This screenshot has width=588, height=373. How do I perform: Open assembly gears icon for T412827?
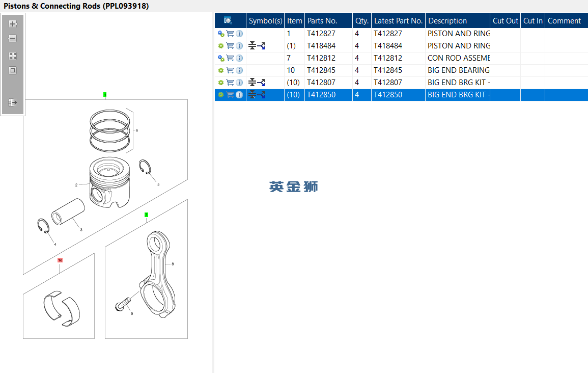coord(221,34)
